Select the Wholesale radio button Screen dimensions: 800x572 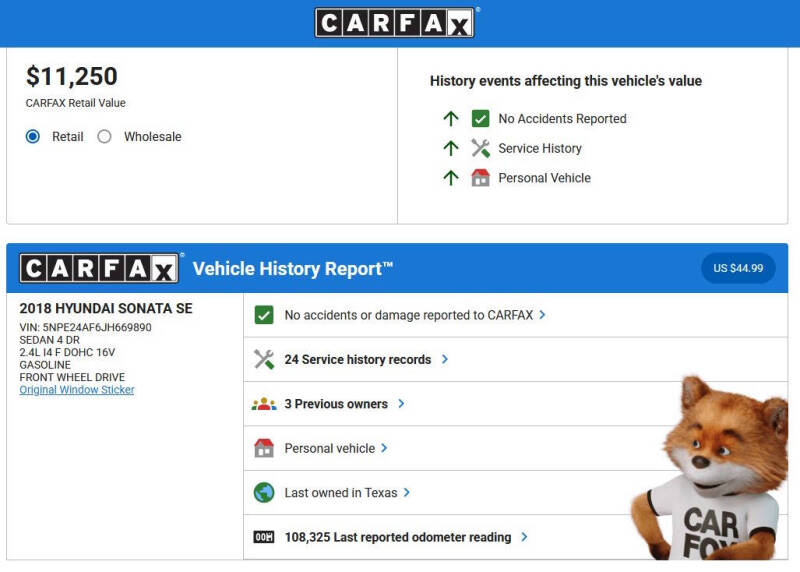tap(104, 137)
